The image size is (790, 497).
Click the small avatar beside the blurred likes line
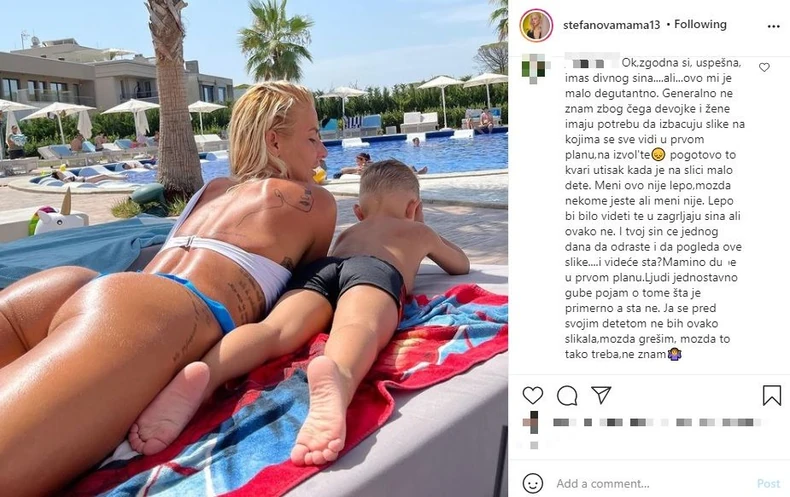click(532, 422)
